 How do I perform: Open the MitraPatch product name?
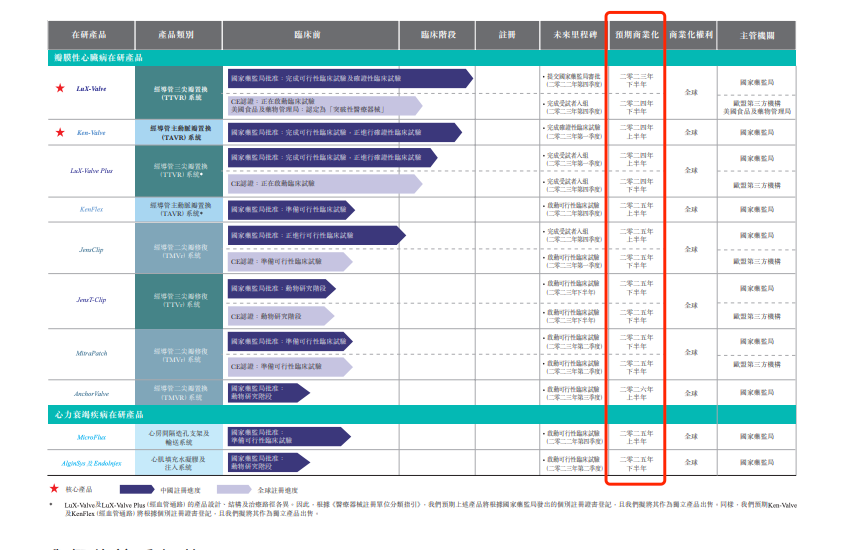[x=90, y=353]
